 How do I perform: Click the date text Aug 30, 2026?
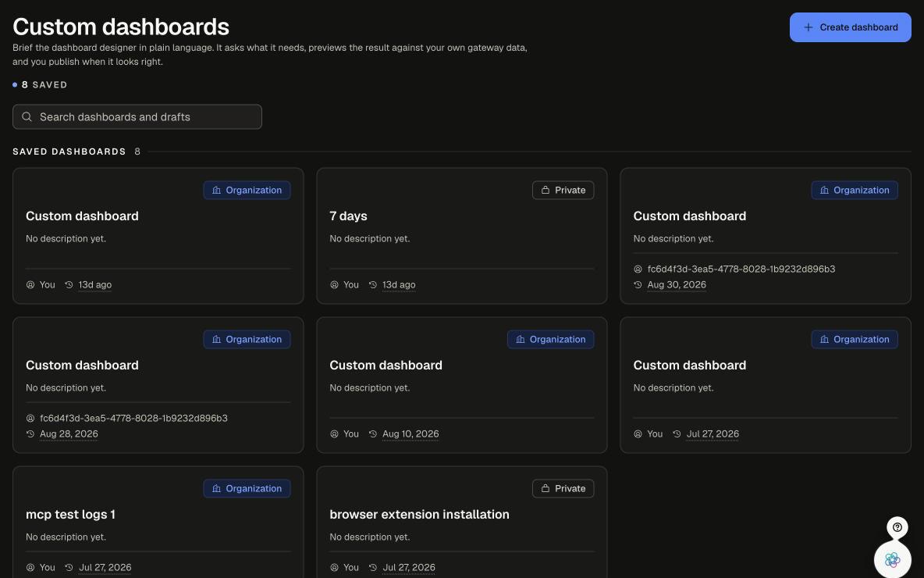pyautogui.click(x=677, y=285)
